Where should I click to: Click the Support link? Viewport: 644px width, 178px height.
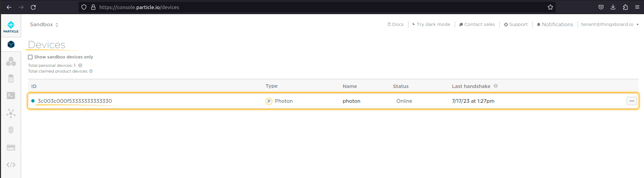(x=516, y=25)
